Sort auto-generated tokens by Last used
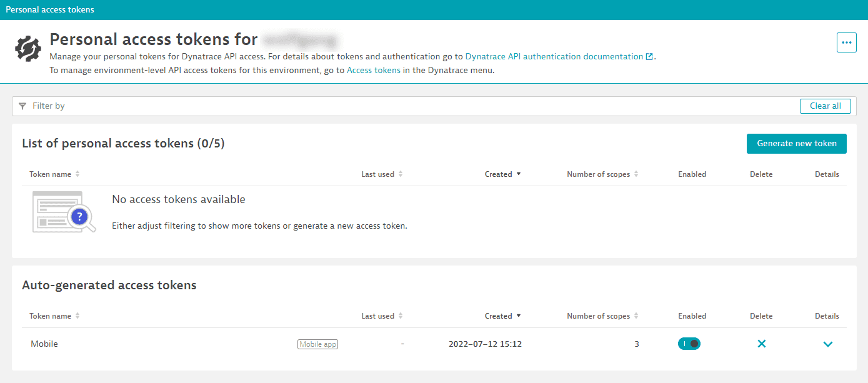 [x=382, y=316]
